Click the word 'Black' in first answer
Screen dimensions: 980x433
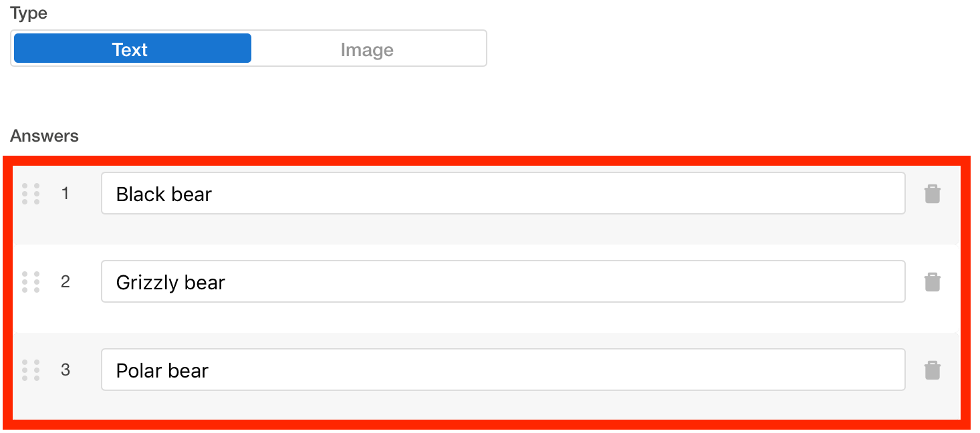pyautogui.click(x=139, y=194)
